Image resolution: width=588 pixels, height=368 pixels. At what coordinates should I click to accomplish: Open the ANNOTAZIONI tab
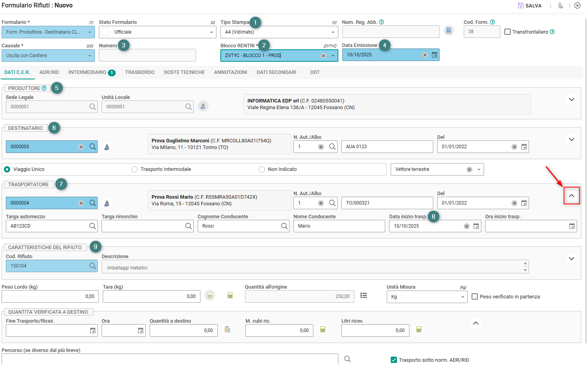point(231,72)
